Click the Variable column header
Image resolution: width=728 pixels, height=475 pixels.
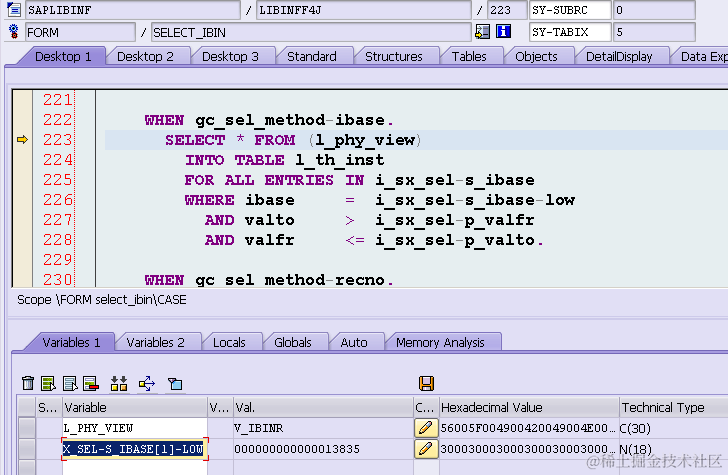(135, 407)
